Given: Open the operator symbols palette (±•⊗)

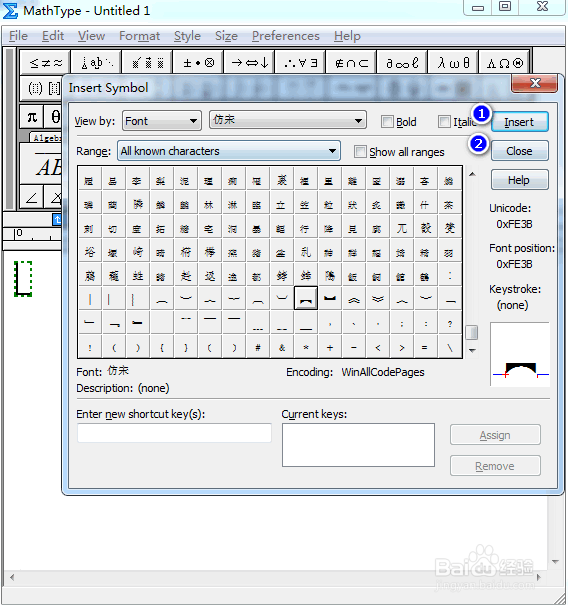Looking at the screenshot, I should click(198, 63).
